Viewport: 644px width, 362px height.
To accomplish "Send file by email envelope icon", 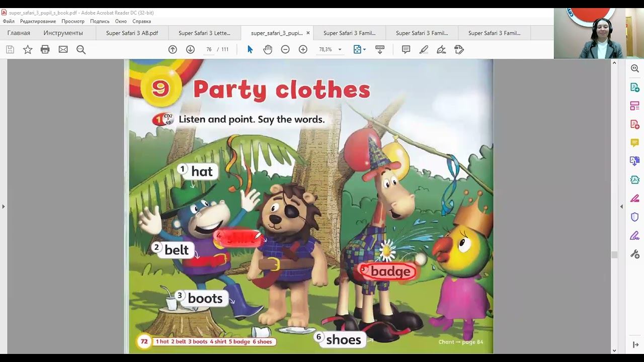I will click(x=63, y=49).
